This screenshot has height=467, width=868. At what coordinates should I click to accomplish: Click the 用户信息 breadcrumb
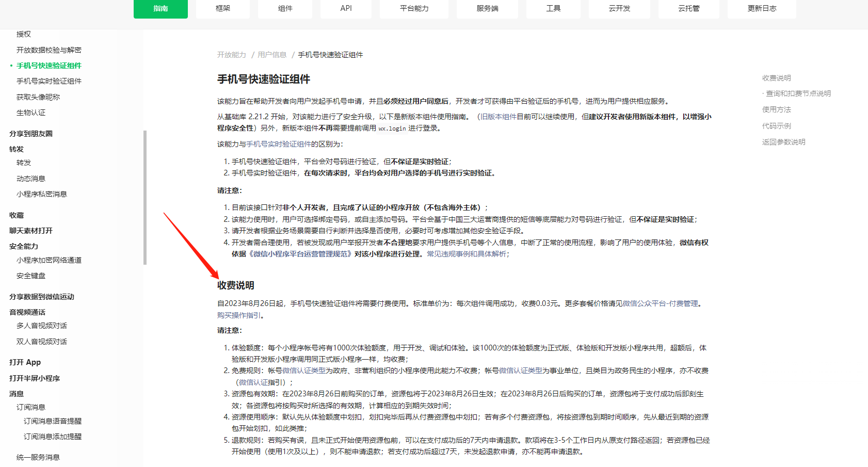[x=272, y=55]
